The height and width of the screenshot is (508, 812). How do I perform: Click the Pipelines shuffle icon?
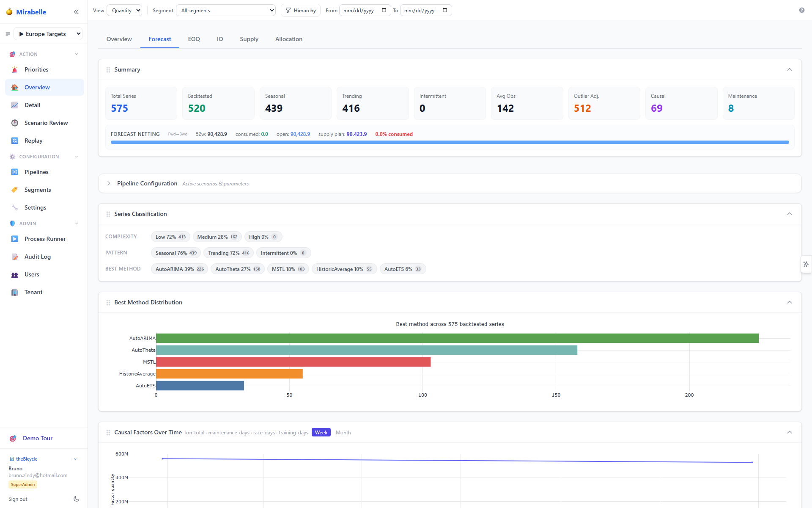coord(15,172)
